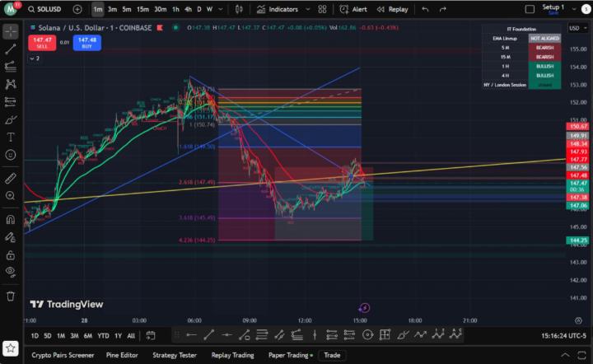Select the crosshair cursor tool

pyautogui.click(x=11, y=32)
